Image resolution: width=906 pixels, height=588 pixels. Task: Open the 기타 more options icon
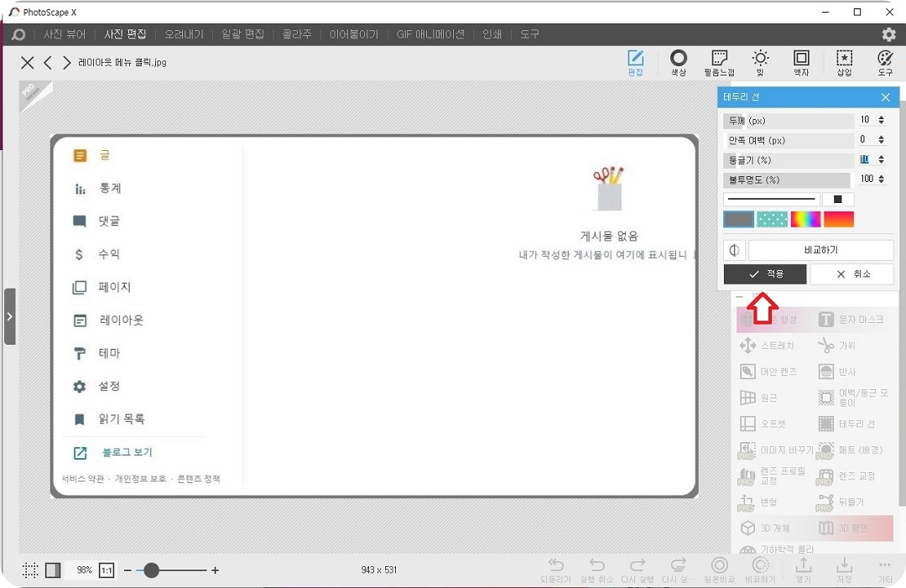[x=885, y=570]
